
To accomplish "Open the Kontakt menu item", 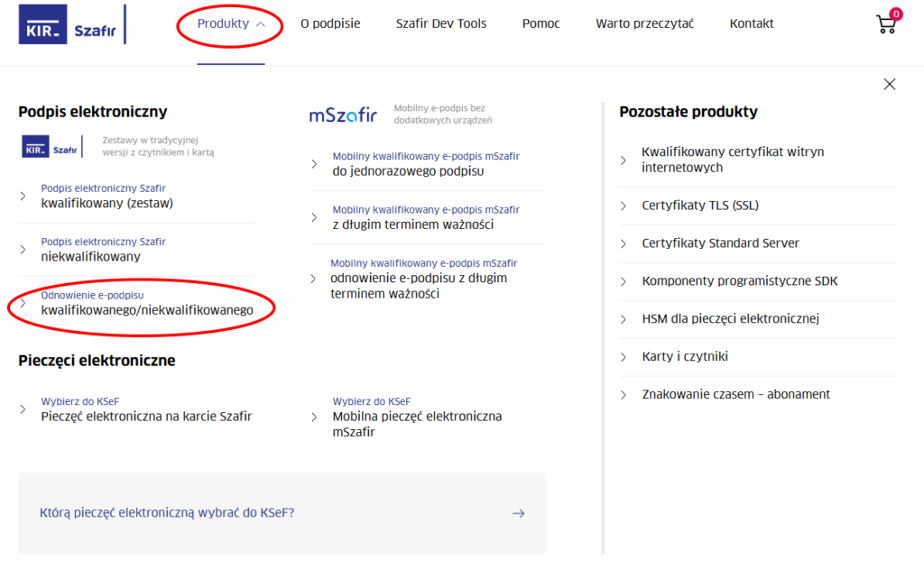I will [752, 23].
